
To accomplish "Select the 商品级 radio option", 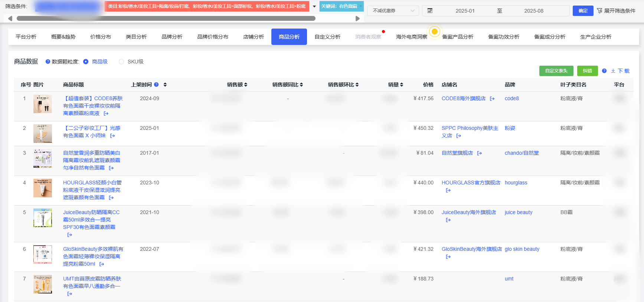I will (86, 62).
